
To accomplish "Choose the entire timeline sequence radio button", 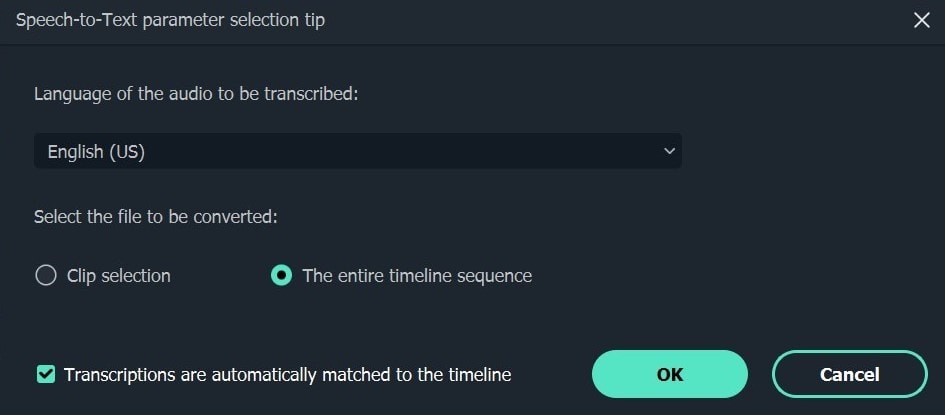I will click(x=281, y=276).
